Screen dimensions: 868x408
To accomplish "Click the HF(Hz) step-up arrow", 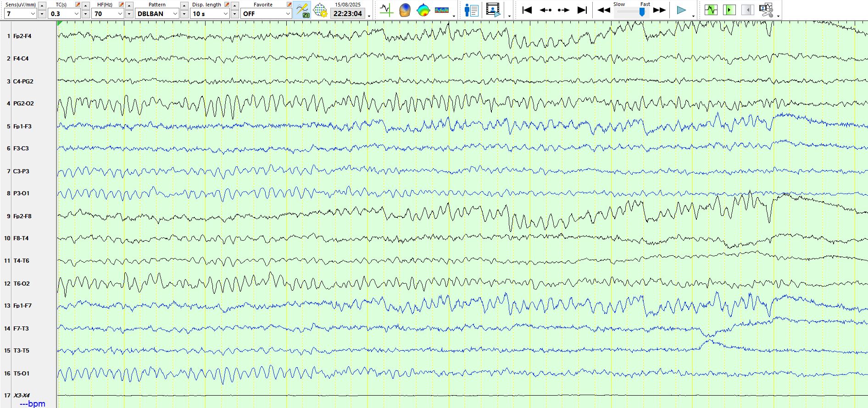I will pyautogui.click(x=129, y=6).
